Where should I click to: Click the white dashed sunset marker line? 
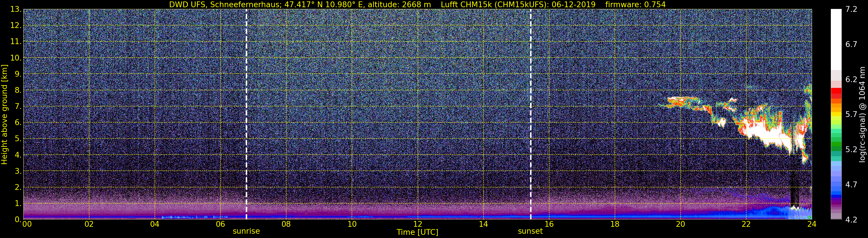(x=531, y=114)
